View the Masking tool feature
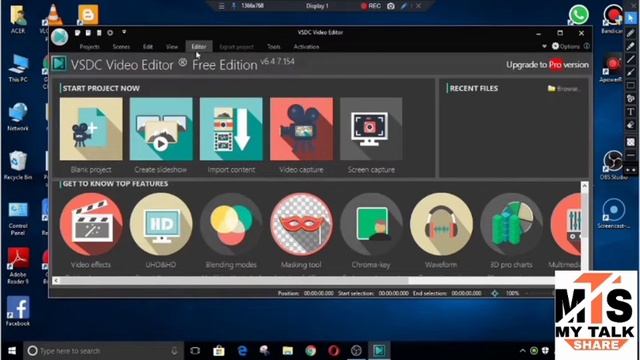 (301, 224)
